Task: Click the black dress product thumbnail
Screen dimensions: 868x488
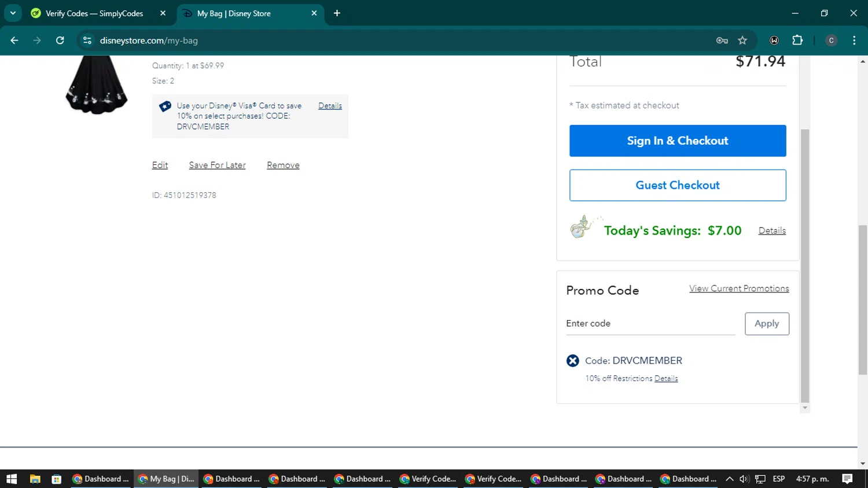Action: tap(97, 85)
